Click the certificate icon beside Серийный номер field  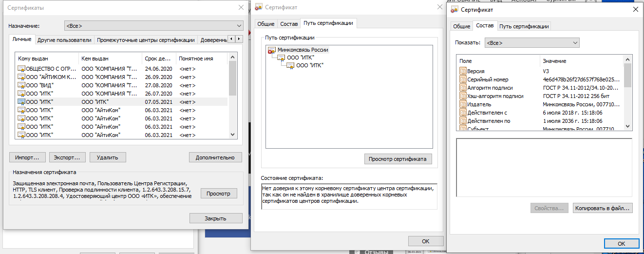click(463, 79)
